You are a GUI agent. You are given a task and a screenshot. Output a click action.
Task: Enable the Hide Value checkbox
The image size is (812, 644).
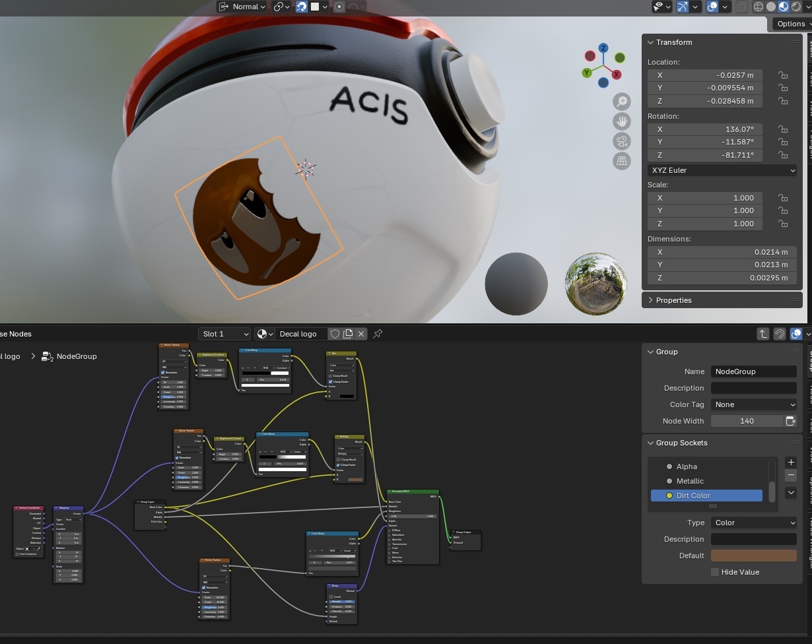715,572
